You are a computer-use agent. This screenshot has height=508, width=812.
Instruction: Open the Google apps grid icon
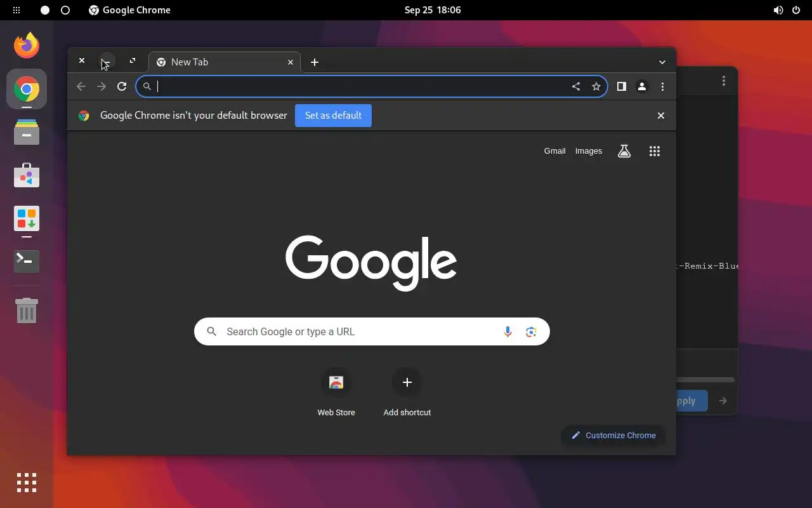coord(655,151)
